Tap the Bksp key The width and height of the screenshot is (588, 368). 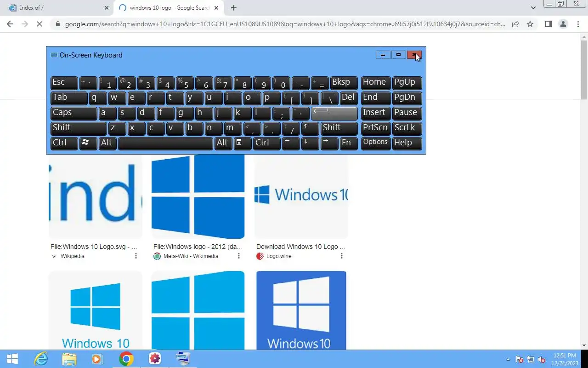tap(344, 83)
